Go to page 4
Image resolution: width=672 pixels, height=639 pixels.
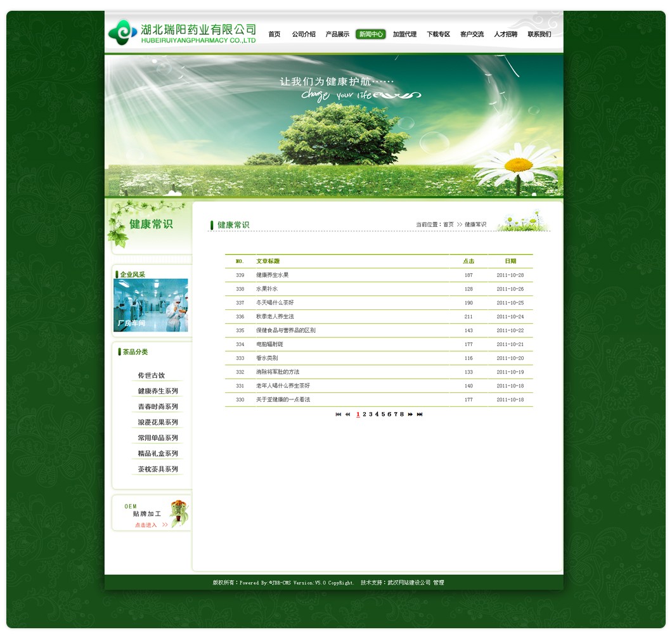point(377,415)
